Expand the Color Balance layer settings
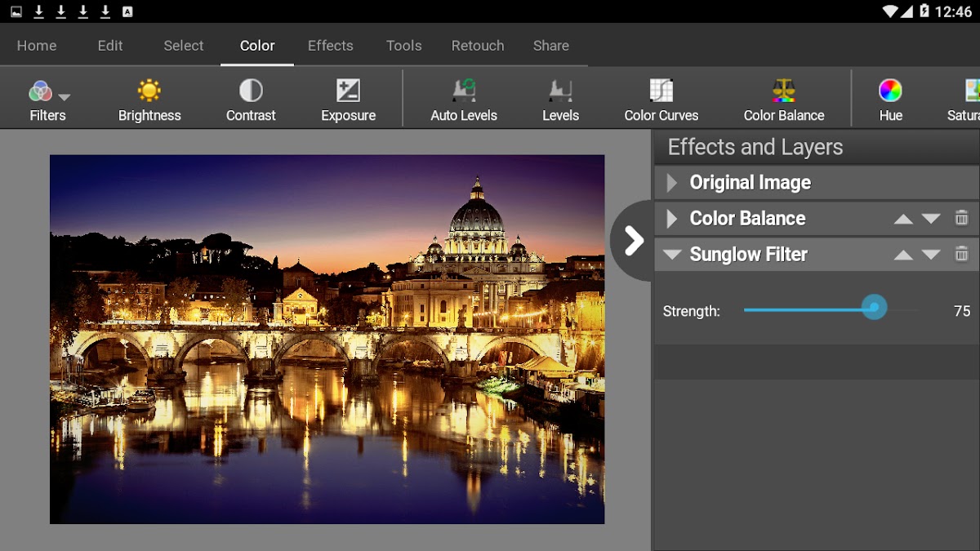 coord(672,219)
